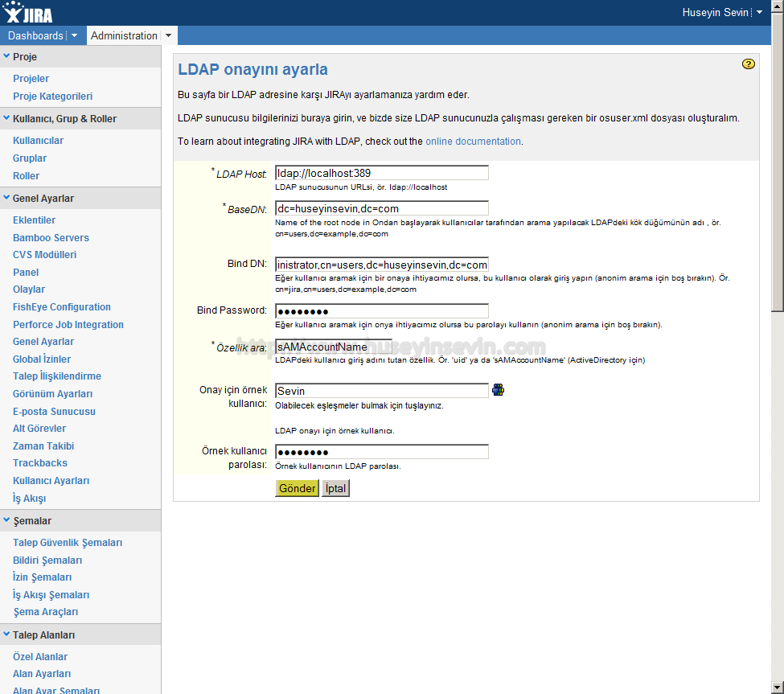Open Trackbacks link
Image resolution: width=784 pixels, height=694 pixels.
(x=40, y=463)
